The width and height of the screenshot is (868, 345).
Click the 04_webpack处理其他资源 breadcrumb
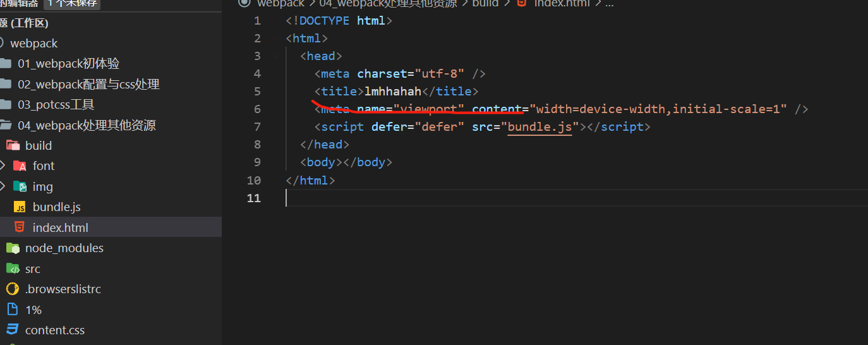tap(388, 3)
